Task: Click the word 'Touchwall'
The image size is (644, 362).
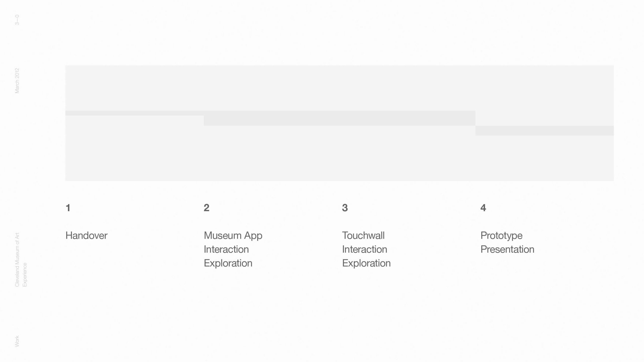Action: coord(363,235)
